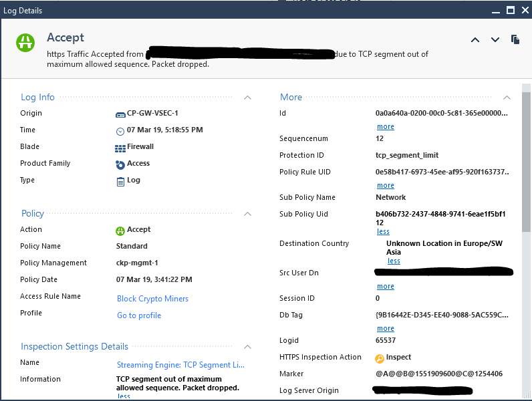Click the Accept title in the header
The image size is (532, 401).
[65, 37]
